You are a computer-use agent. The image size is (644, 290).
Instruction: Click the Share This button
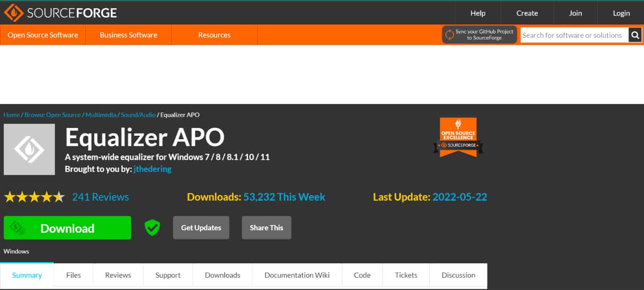tap(267, 228)
